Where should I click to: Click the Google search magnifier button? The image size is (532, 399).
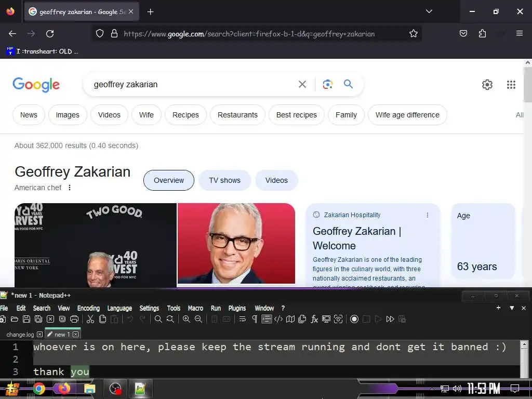(x=348, y=84)
